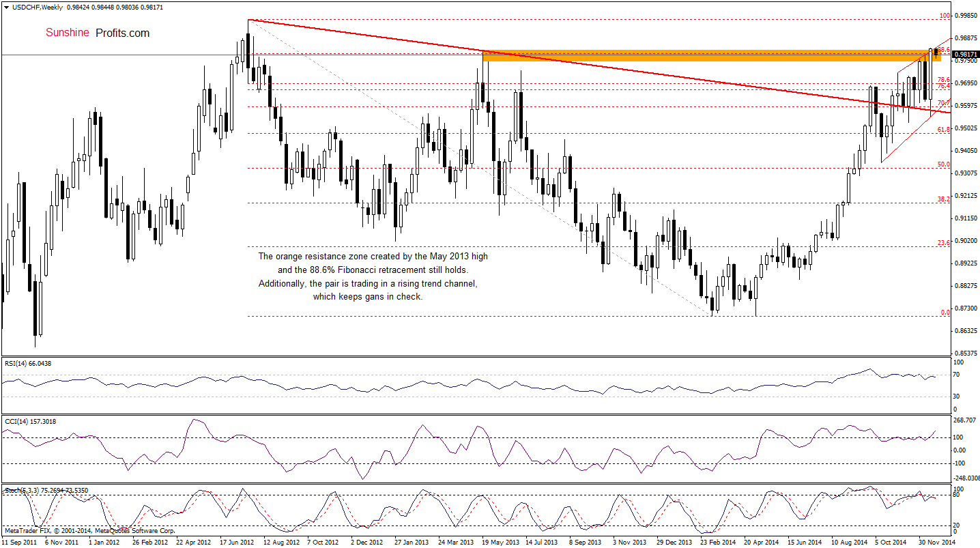Click price axis label 0.93075
The image size is (980, 548).
[966, 173]
